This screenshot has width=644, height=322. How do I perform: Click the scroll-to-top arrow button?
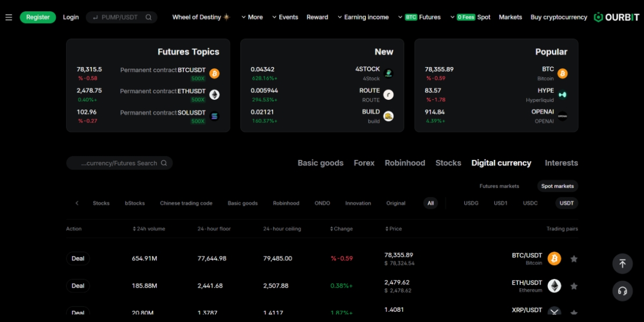(x=623, y=264)
